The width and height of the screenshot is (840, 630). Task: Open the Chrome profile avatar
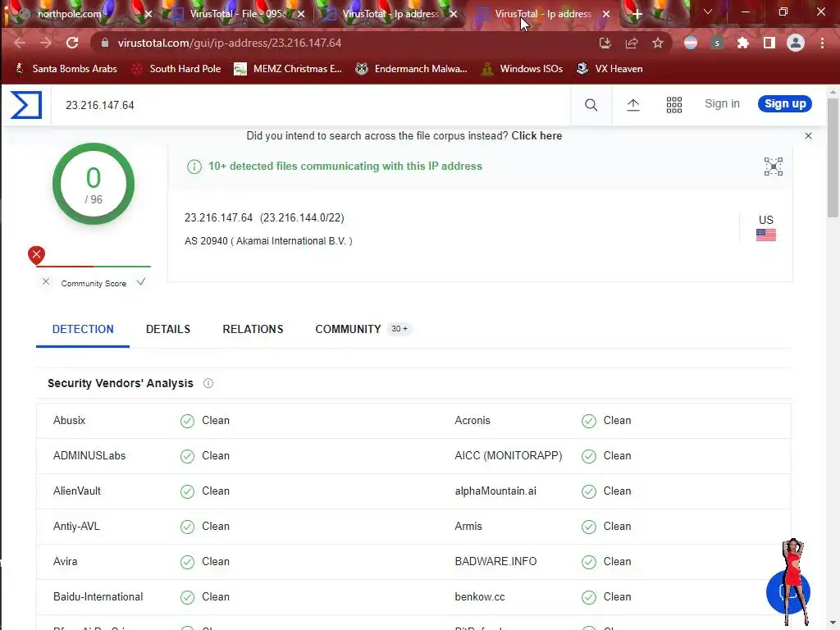tap(796, 43)
